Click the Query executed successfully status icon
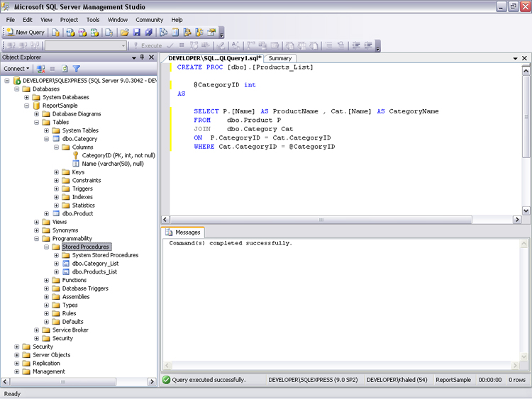The image size is (532, 399). pyautogui.click(x=166, y=380)
